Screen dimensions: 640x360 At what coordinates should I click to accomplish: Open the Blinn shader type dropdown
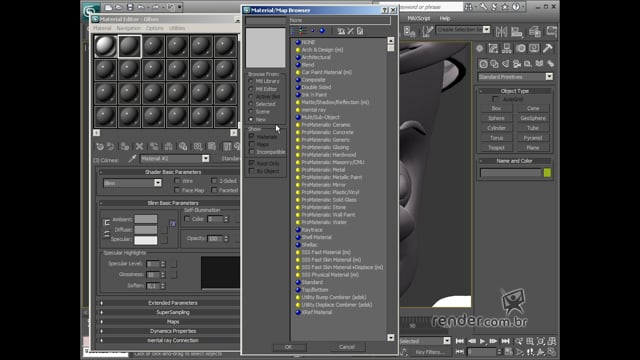click(x=158, y=183)
